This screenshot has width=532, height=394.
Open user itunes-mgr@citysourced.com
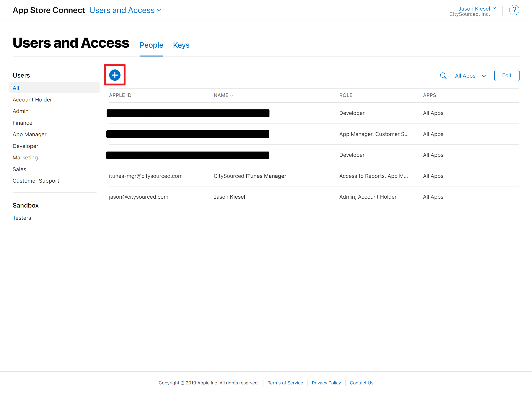[146, 176]
